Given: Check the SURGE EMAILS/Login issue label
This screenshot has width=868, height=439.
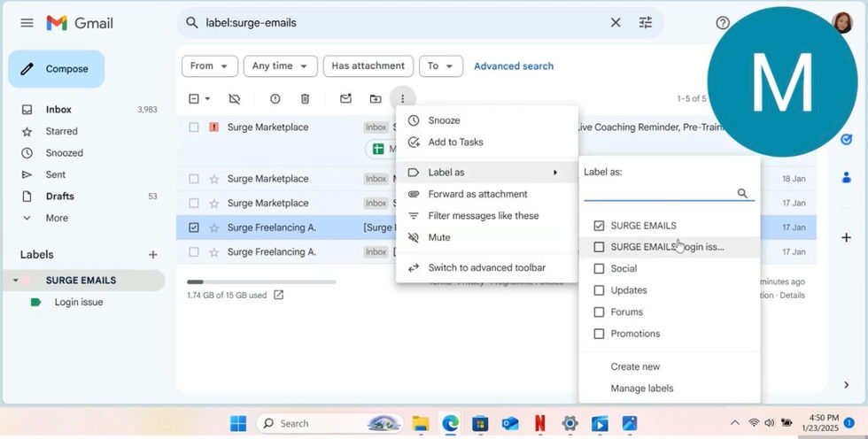Looking at the screenshot, I should coord(599,247).
